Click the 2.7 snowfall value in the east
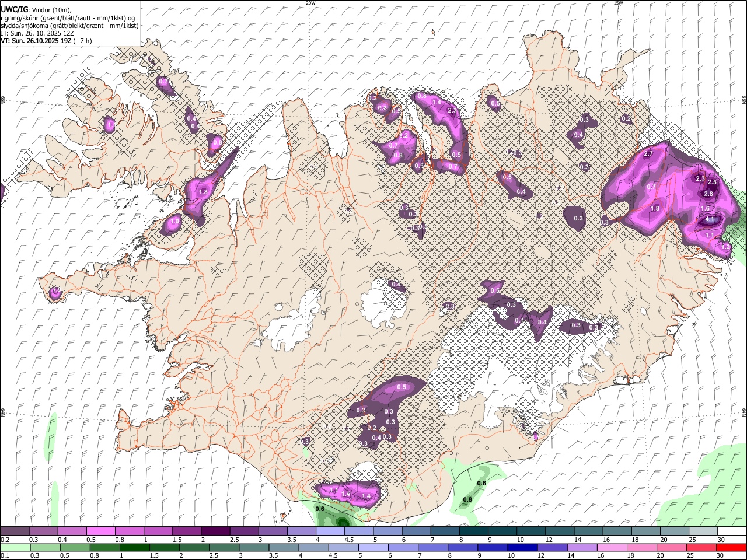This screenshot has height=560, width=747. point(648,154)
